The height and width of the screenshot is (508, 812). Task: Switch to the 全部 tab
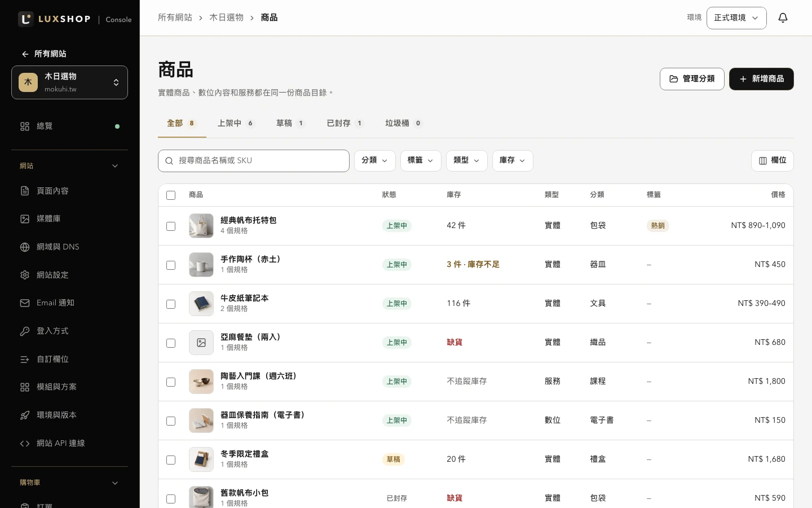(x=182, y=124)
